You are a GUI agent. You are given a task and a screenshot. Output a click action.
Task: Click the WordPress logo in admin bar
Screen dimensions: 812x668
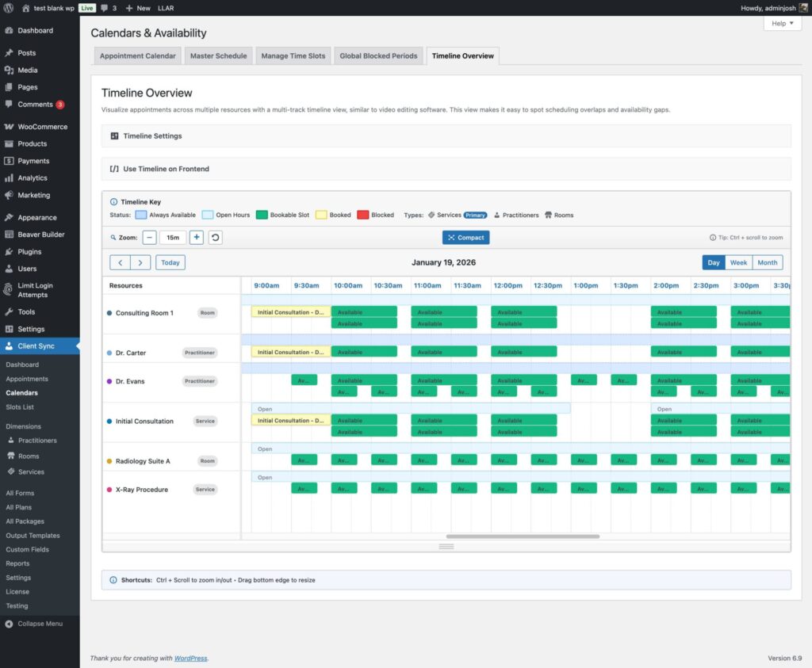8,8
